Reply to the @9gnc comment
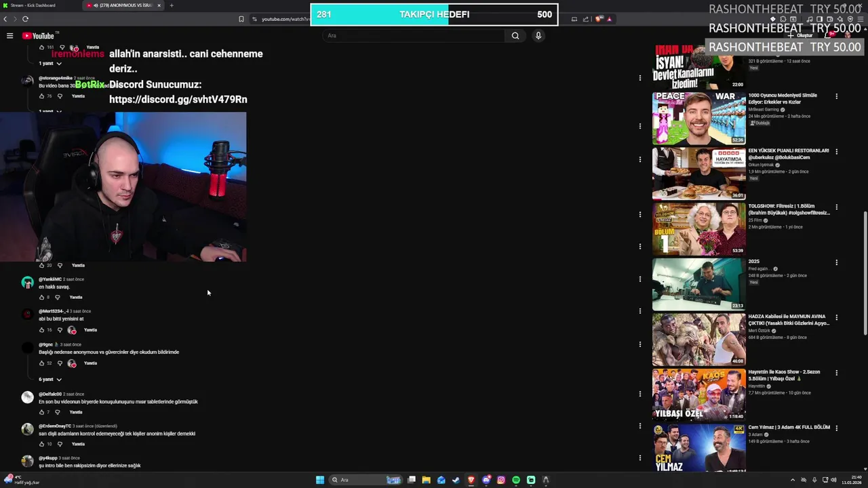Viewport: 868px width, 488px height. tap(90, 363)
